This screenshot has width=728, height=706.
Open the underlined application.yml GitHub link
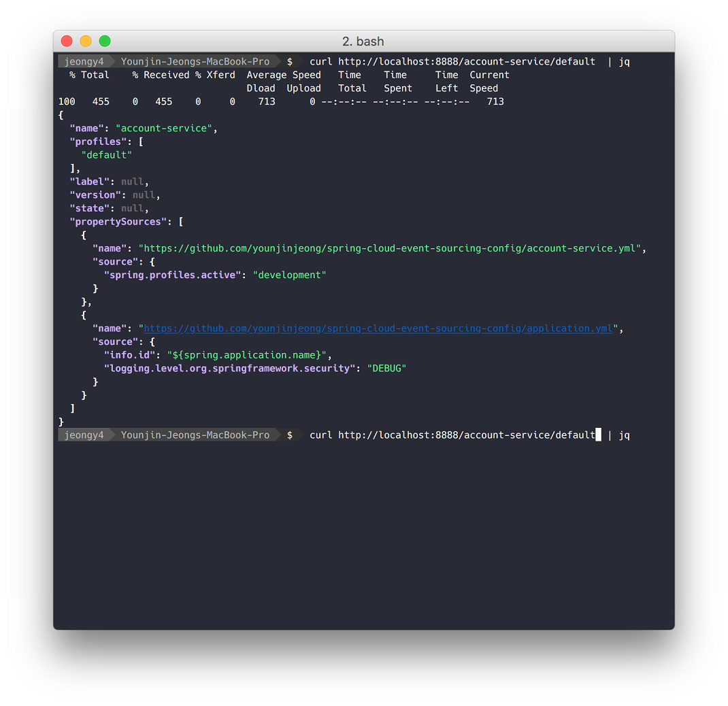coord(378,329)
